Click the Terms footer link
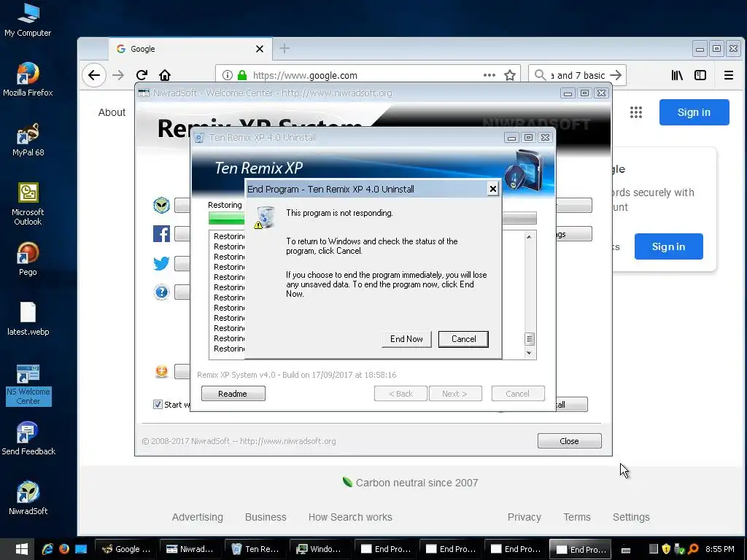The image size is (747, 560). click(577, 517)
